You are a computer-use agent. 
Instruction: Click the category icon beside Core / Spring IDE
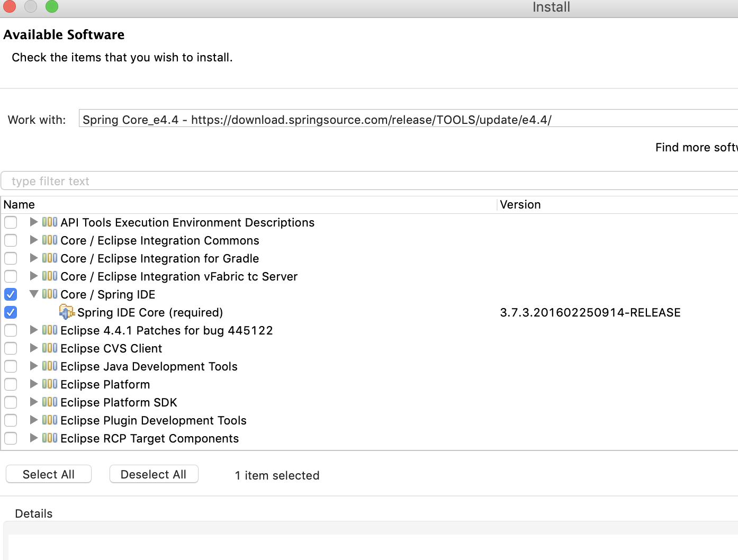pos(50,294)
